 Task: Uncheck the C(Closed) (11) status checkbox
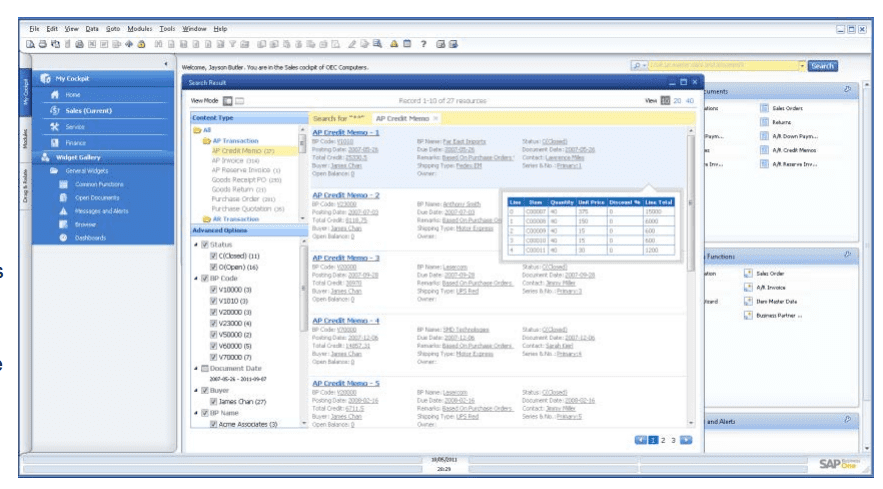click(x=213, y=256)
